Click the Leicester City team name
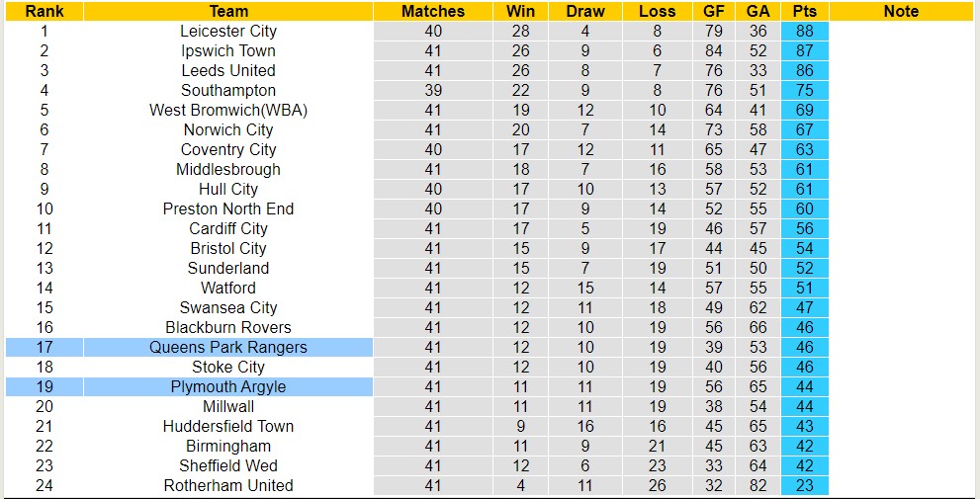The image size is (980, 499). pyautogui.click(x=228, y=32)
